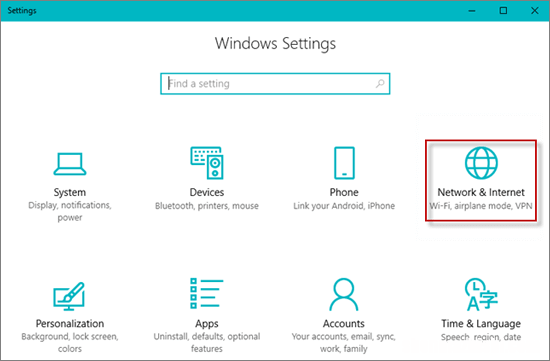Click 'Bluetooth, printers, mouse' description

[x=207, y=206]
